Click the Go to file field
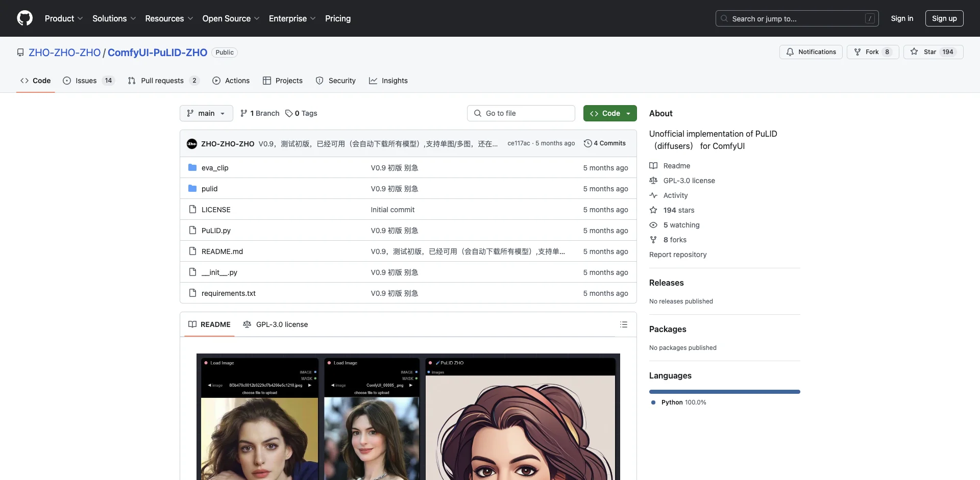Image resolution: width=980 pixels, height=480 pixels. (521, 113)
